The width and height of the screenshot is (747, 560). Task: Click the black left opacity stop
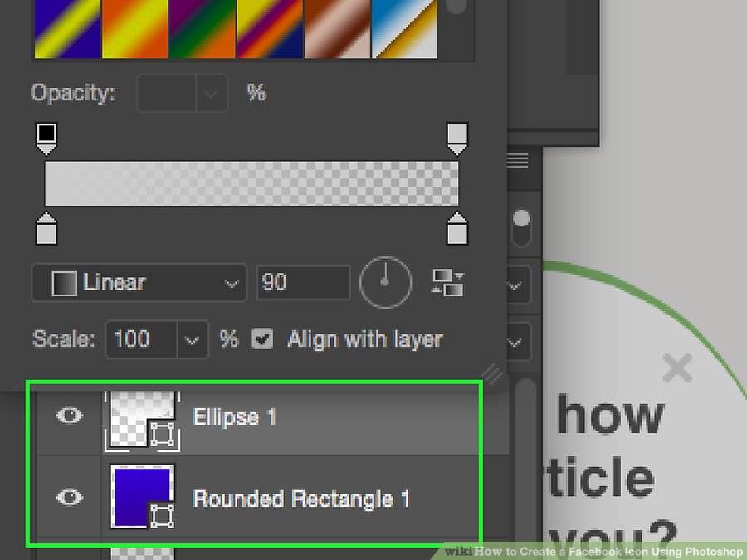[x=46, y=137]
